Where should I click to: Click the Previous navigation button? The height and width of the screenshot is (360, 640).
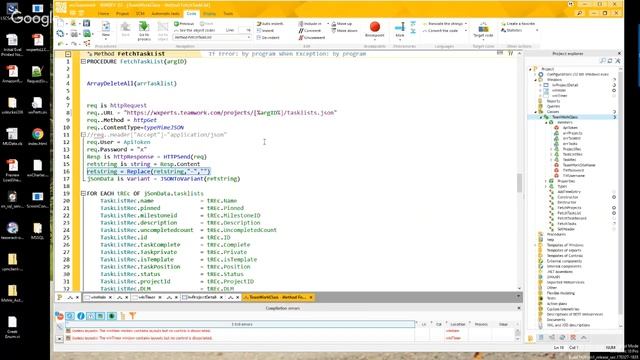pos(184,24)
